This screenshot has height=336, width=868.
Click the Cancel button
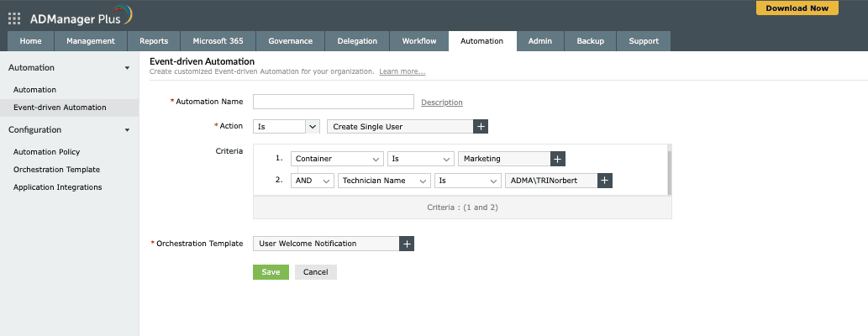coord(315,272)
